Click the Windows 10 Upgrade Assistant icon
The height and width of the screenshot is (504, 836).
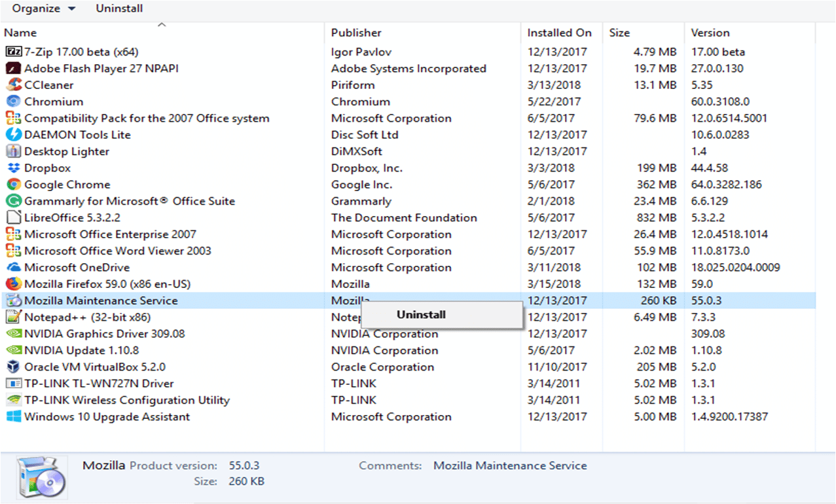click(14, 417)
